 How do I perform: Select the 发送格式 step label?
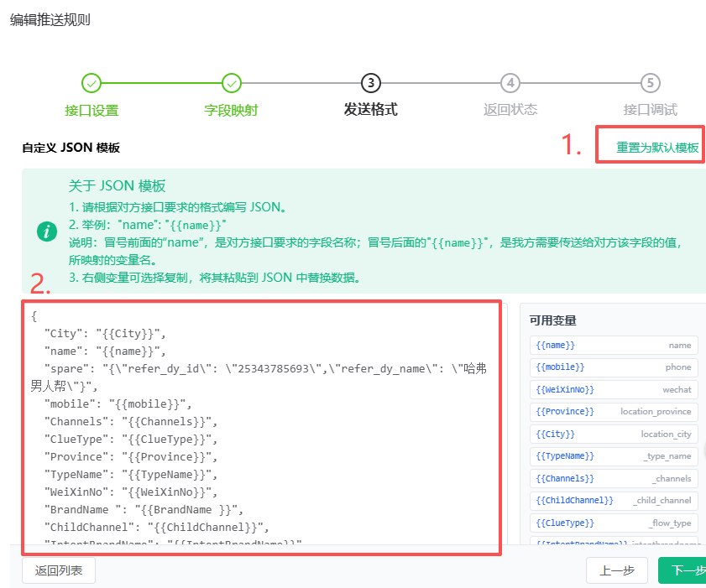coord(371,109)
